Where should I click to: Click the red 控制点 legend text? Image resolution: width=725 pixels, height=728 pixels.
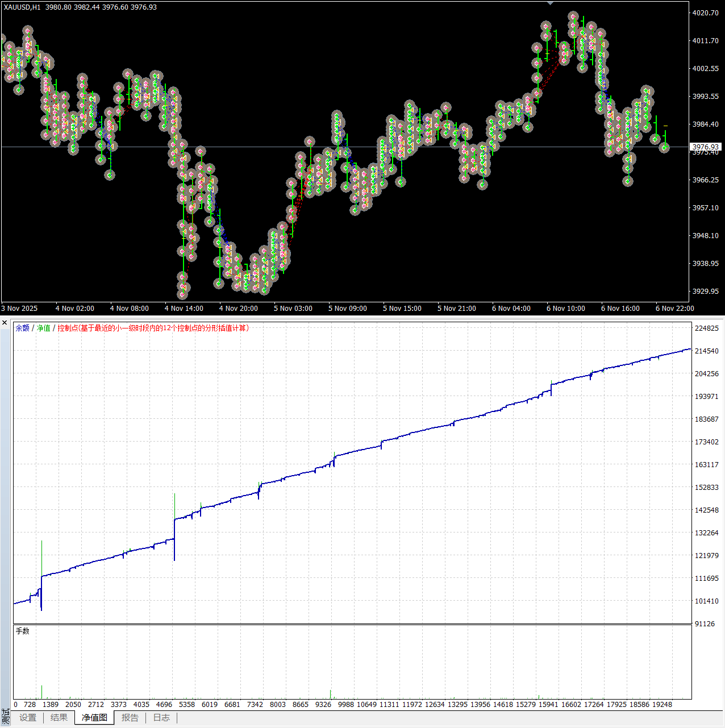pos(153,328)
